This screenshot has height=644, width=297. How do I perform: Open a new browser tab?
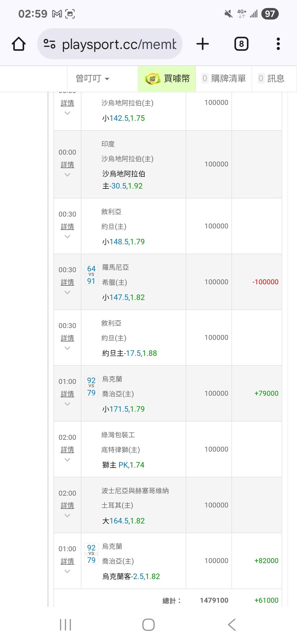pyautogui.click(x=203, y=44)
